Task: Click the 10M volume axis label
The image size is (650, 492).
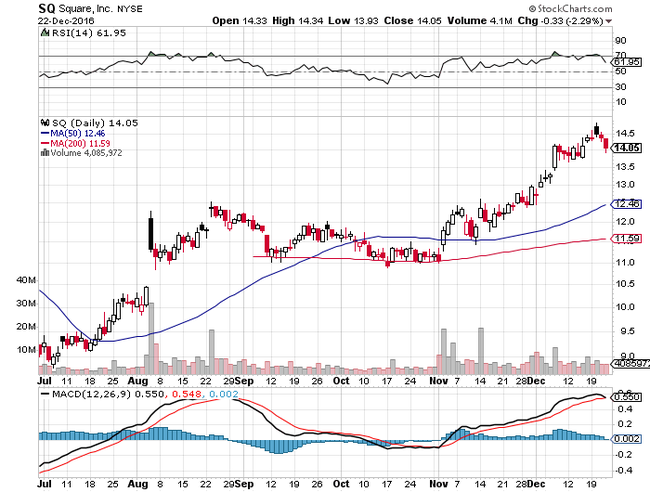Action: point(26,350)
